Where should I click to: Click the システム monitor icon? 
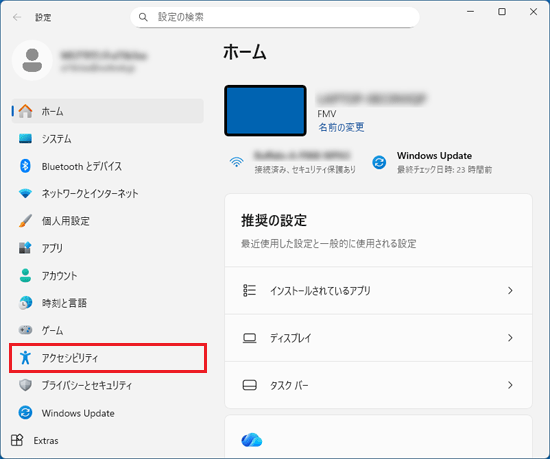point(25,139)
